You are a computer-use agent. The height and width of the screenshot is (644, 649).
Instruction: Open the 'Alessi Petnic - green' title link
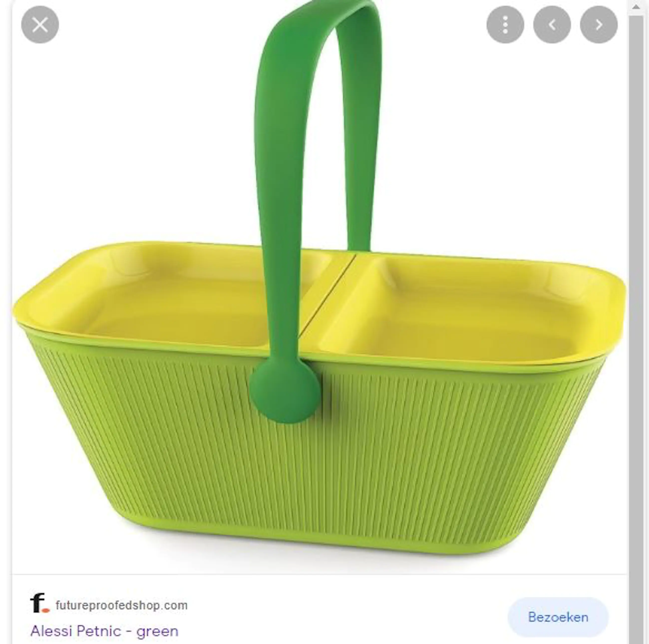point(104,631)
